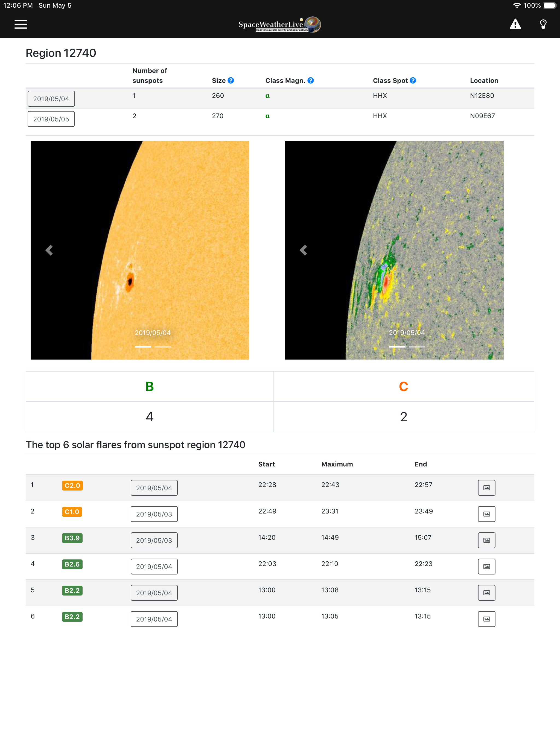This screenshot has width=560, height=747.
Task: Click the SpaceWeatherLive logo
Action: [279, 24]
